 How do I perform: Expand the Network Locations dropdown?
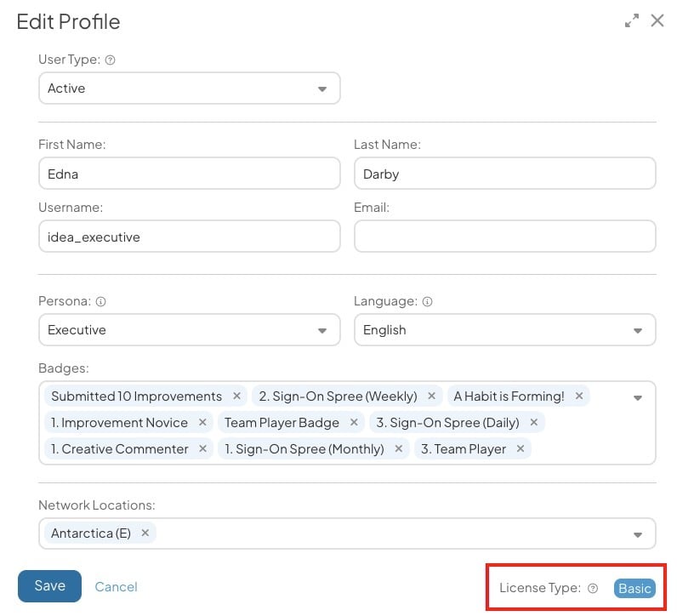pyautogui.click(x=638, y=535)
